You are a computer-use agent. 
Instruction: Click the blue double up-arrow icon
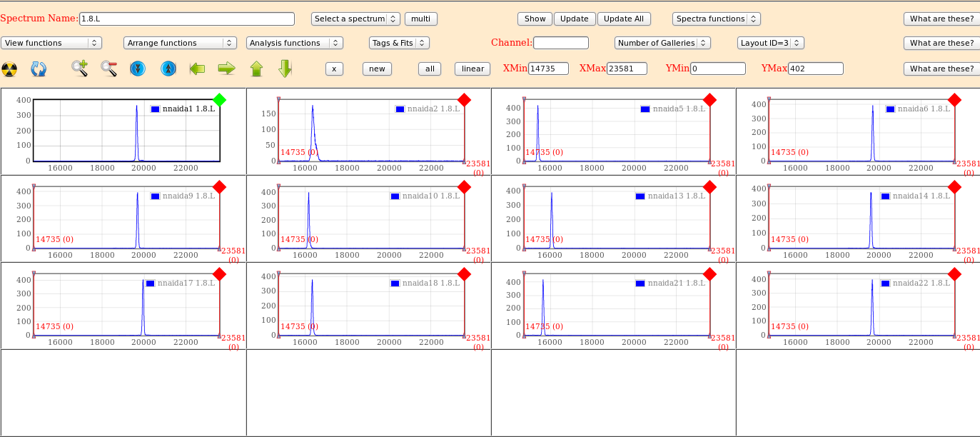pos(168,69)
